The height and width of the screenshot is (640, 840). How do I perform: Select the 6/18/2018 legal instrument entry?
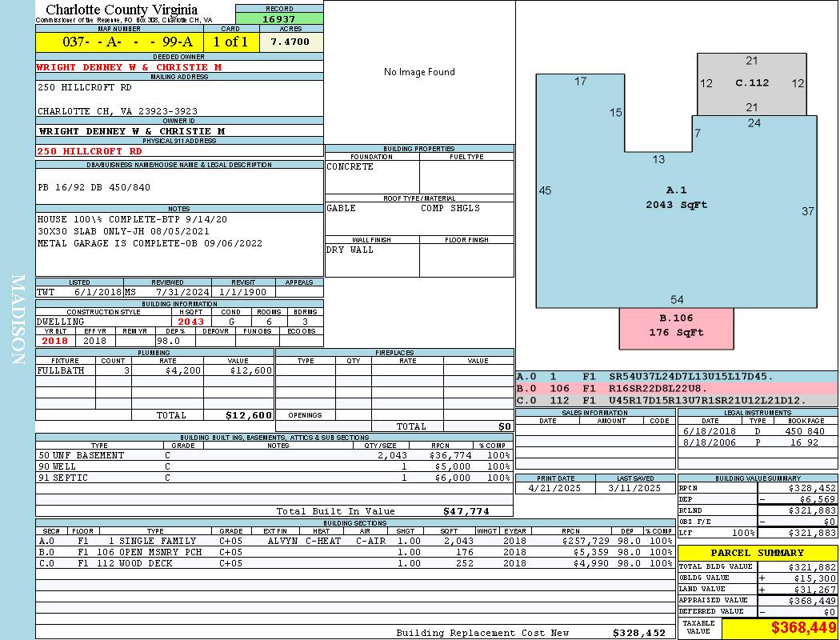[x=756, y=431]
